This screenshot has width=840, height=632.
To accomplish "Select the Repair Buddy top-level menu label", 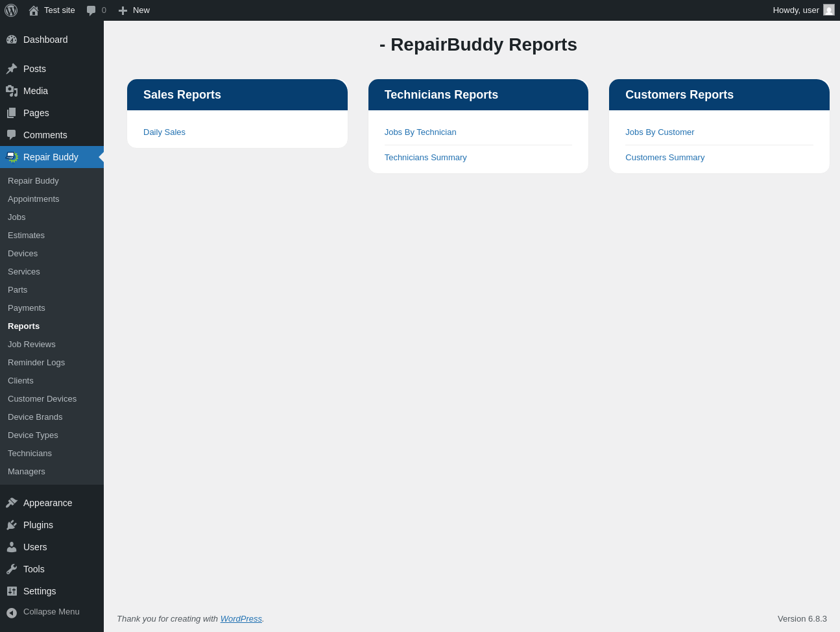I will point(51,157).
